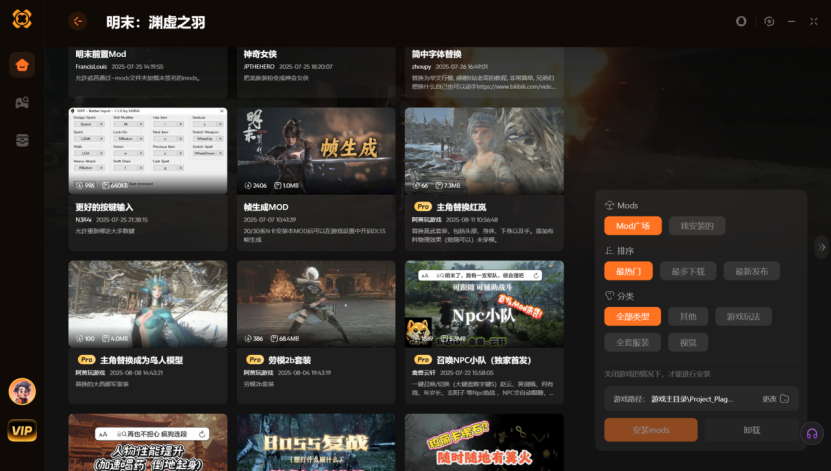Open the notification icon in title bar
The image size is (831, 471).
click(x=741, y=21)
